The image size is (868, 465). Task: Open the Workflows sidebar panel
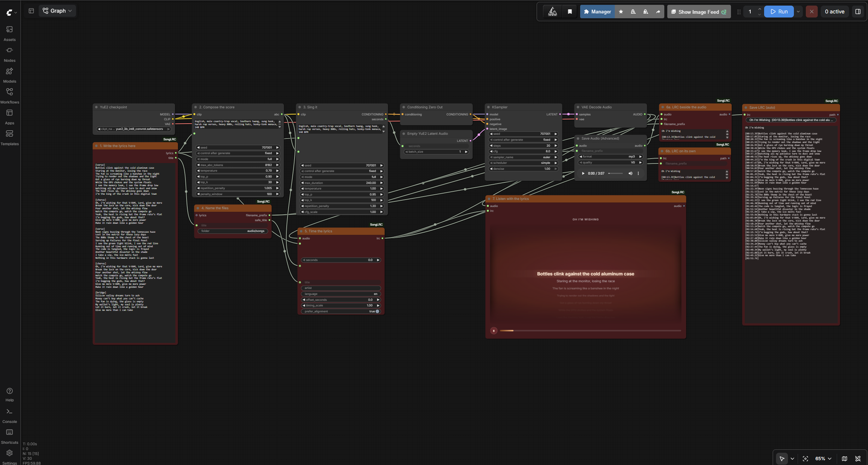(x=10, y=95)
